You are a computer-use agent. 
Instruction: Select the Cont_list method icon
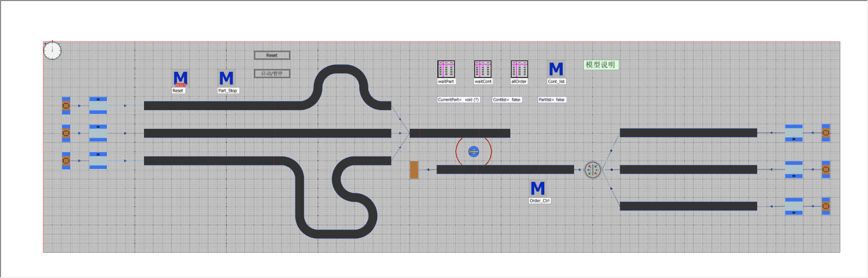click(x=556, y=69)
